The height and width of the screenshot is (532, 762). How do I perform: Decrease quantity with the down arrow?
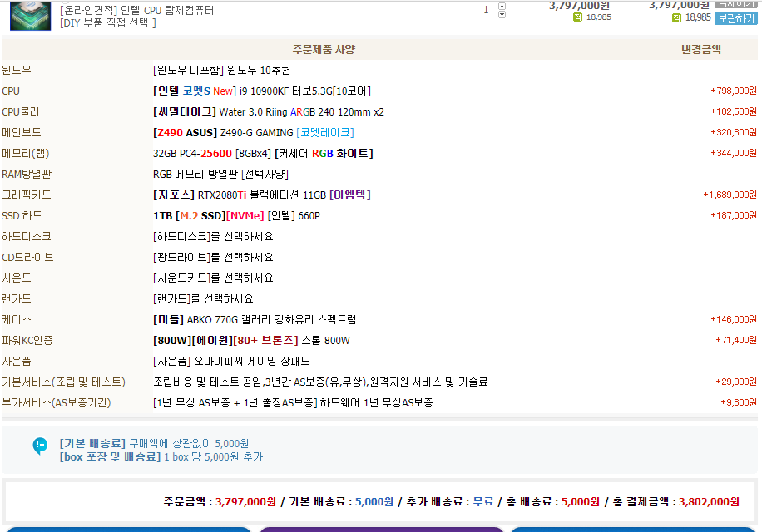tap(502, 15)
